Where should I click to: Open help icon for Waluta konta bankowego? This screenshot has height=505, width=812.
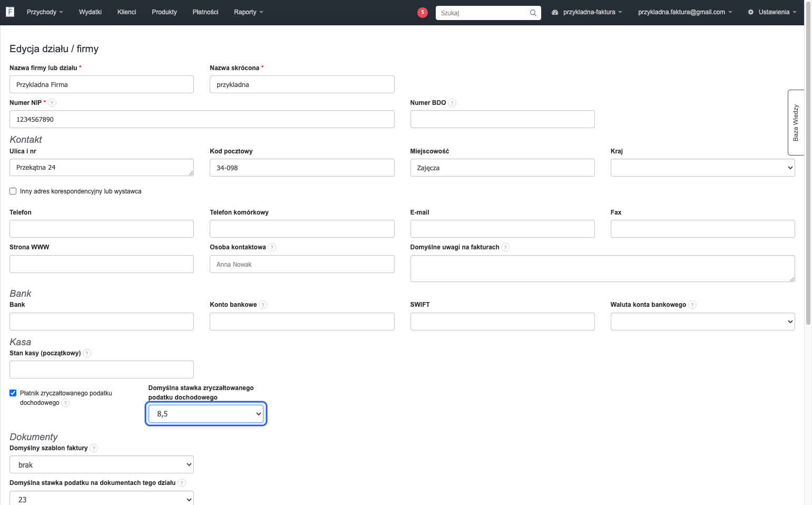[x=692, y=305]
